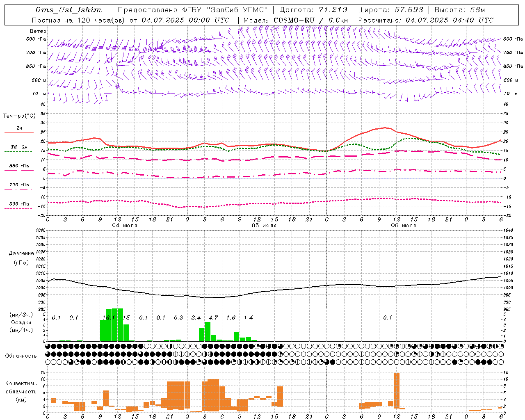The height and width of the screenshot is (420, 525).
Task: Select the 4.7 precipitation total
Action: coord(213,317)
